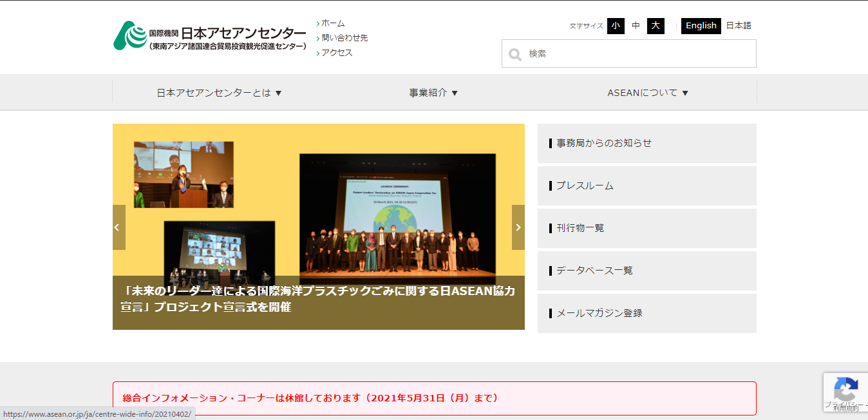The width and height of the screenshot is (868, 420).
Task: Set font size to large (大)
Action: [x=656, y=26]
